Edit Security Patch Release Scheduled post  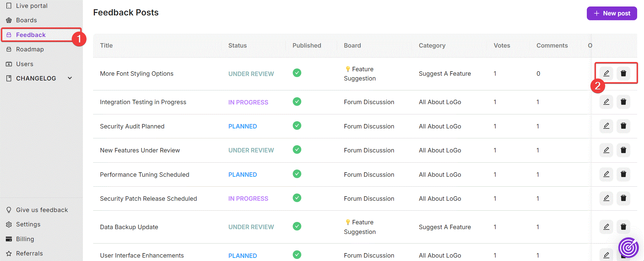[x=606, y=198]
